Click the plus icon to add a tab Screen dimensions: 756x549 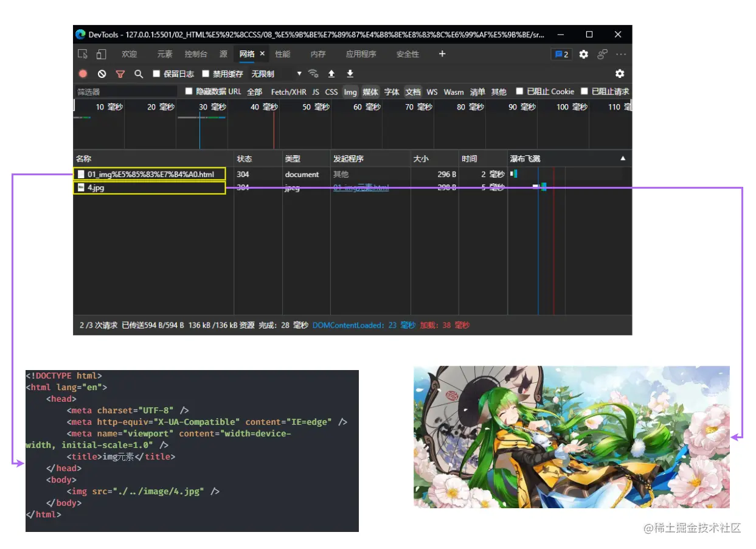[x=442, y=54]
